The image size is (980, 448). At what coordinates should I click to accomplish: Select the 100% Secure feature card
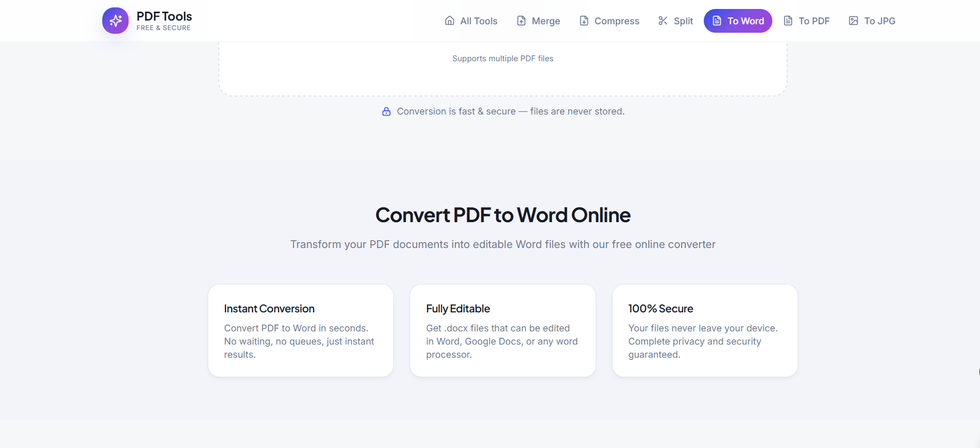tap(705, 330)
